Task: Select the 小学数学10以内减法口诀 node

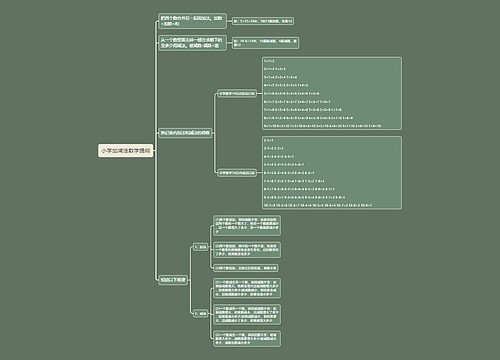Action: (x=237, y=173)
